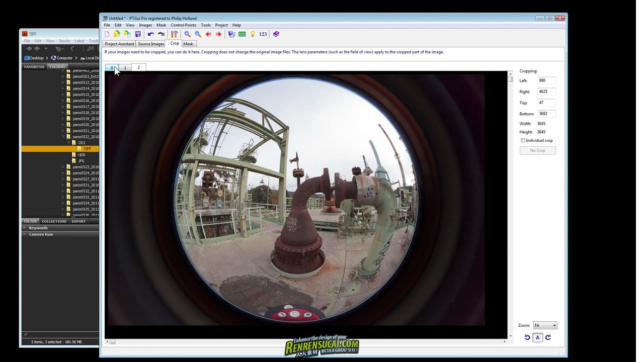644x362 pixels.
Task: Click the second magnifier Zoom Out icon
Action: click(198, 34)
